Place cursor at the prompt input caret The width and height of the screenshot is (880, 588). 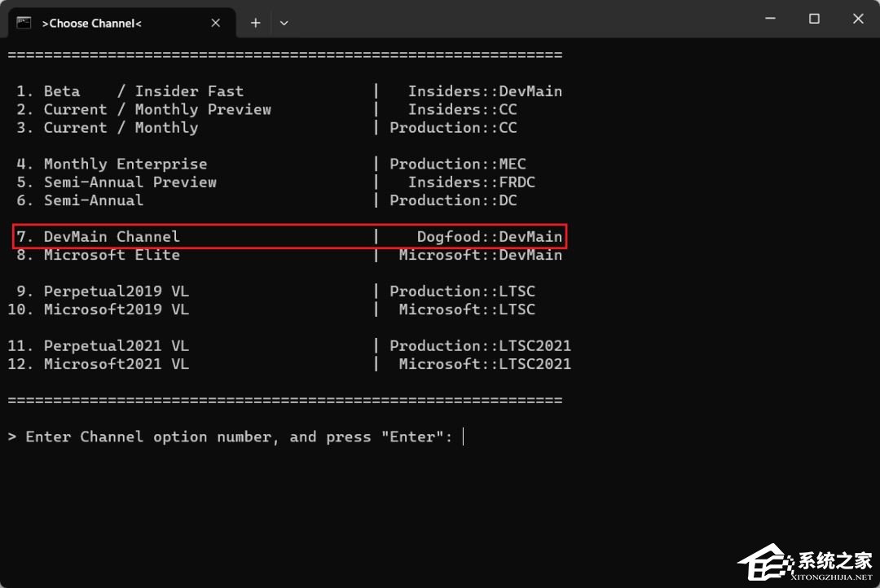click(463, 437)
